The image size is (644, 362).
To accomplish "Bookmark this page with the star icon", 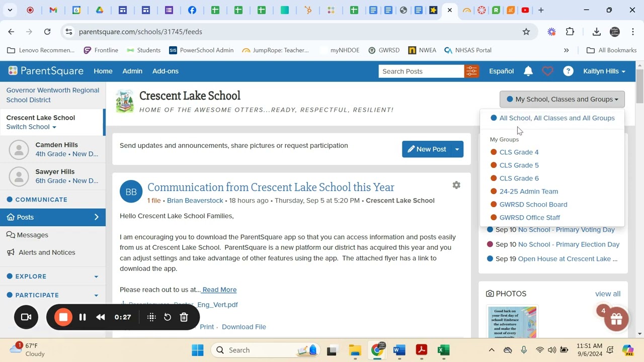I will pyautogui.click(x=526, y=32).
